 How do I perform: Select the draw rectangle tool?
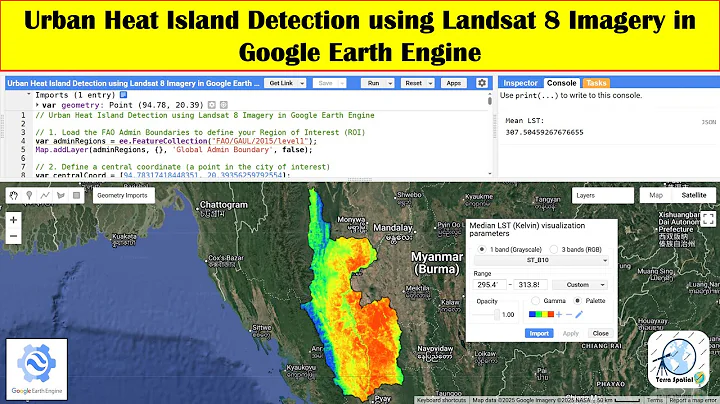tap(76, 196)
